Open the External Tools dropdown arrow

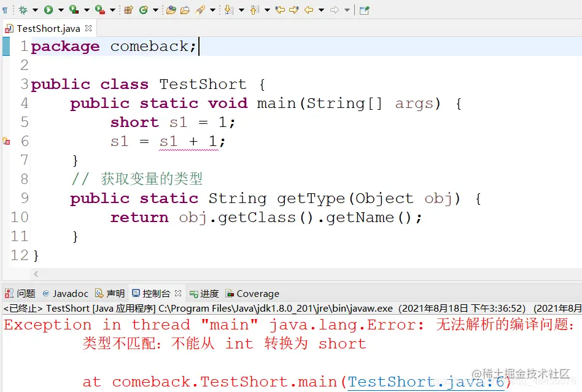(x=112, y=10)
